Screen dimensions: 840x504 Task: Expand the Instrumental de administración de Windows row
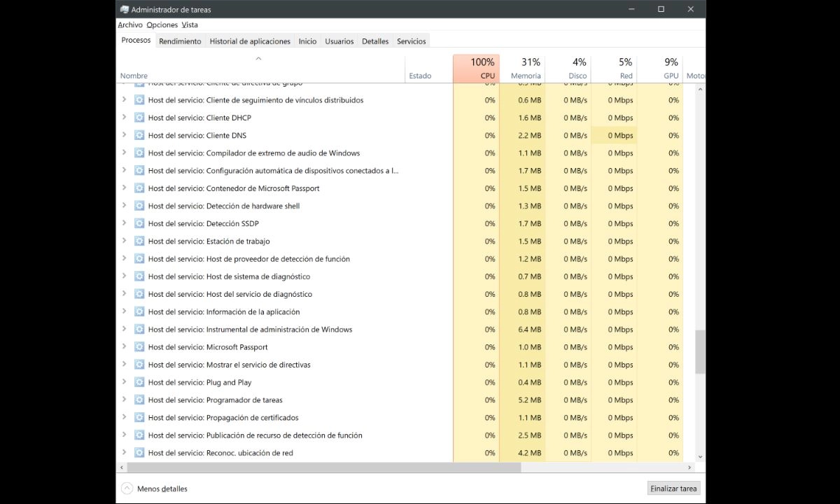click(x=125, y=329)
